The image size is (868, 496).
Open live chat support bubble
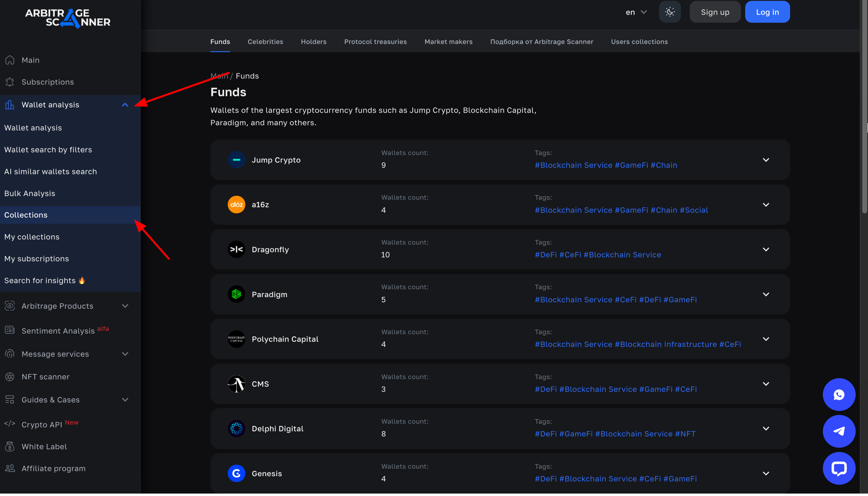click(x=839, y=469)
